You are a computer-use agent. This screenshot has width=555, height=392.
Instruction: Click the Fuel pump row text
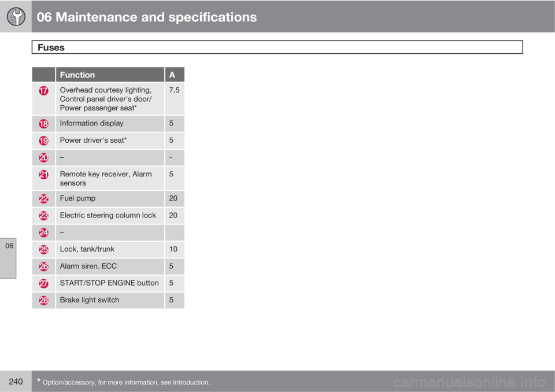(x=77, y=198)
